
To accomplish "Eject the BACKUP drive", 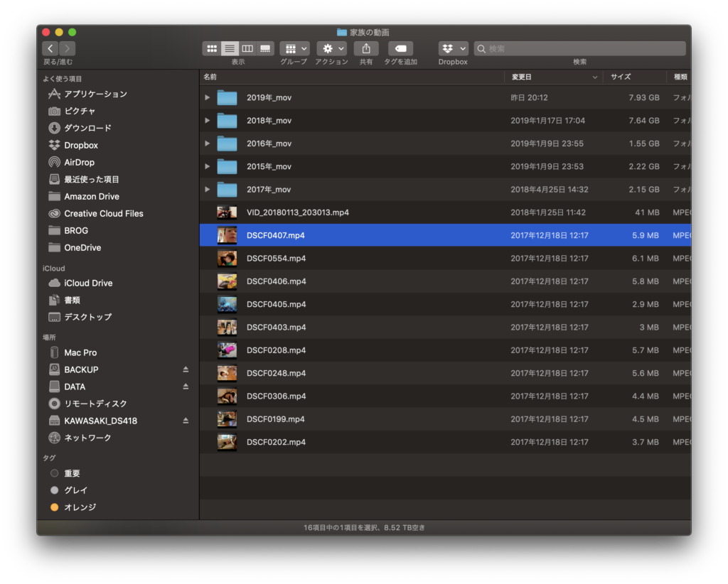I will (186, 369).
